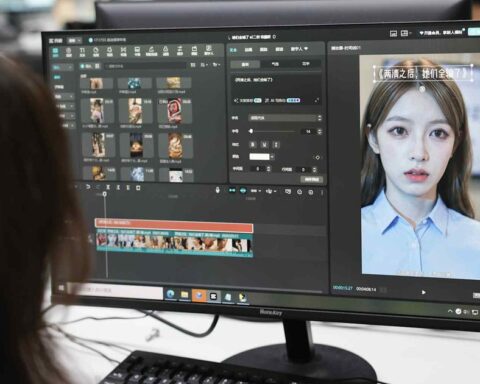Open the font name dropdown
The image size is (480, 384).
tap(285, 118)
